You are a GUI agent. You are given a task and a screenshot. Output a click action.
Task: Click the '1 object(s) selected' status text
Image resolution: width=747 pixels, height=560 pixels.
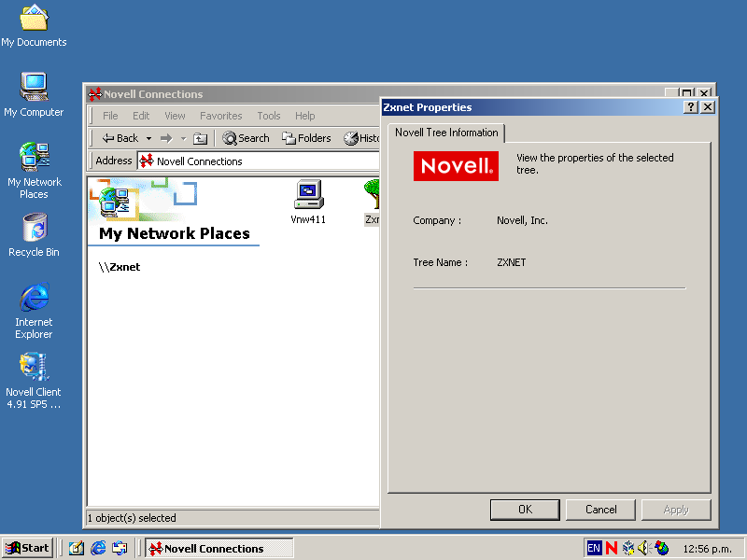[x=132, y=518]
